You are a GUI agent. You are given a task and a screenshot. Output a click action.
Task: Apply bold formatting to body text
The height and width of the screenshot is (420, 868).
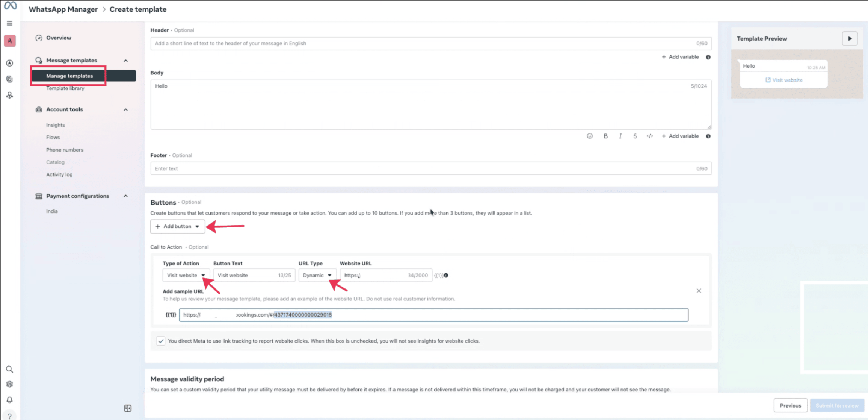(x=605, y=136)
